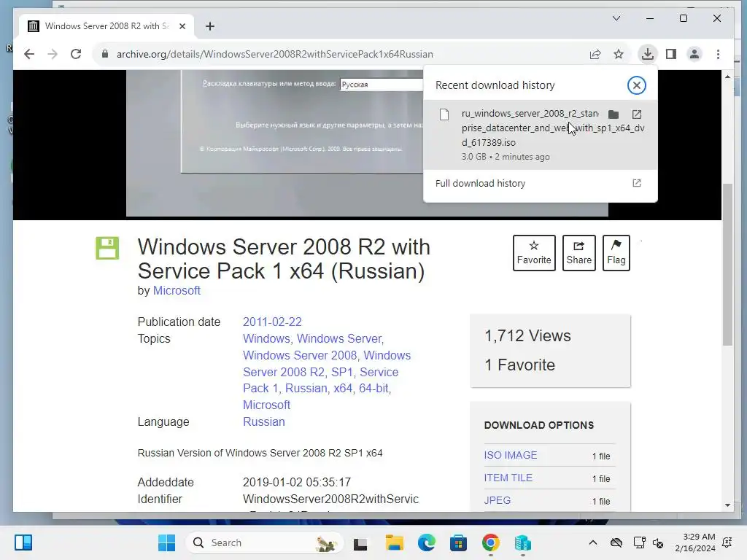Select the Windows Server 2008 R2 tab
Screen dimensions: 747x560
[x=107, y=26]
